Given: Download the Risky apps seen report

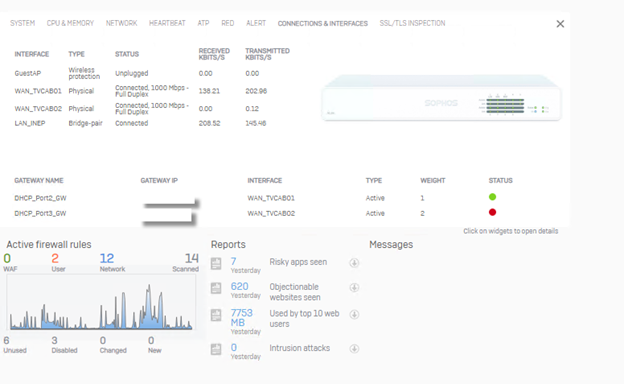Looking at the screenshot, I should click(x=354, y=263).
